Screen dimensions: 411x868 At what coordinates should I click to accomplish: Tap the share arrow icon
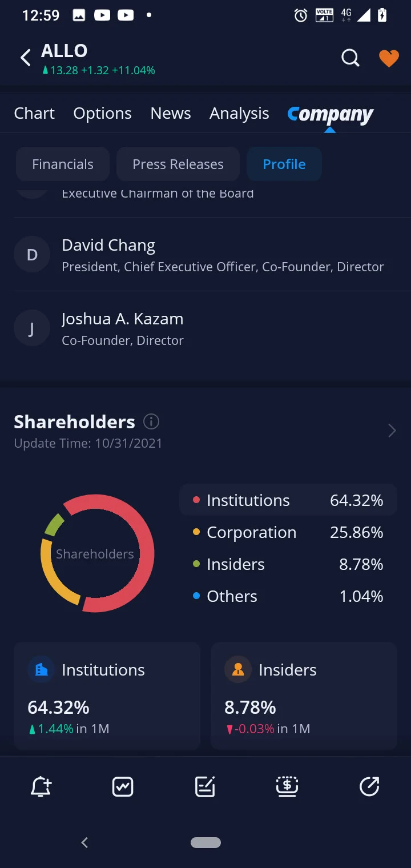click(x=369, y=786)
